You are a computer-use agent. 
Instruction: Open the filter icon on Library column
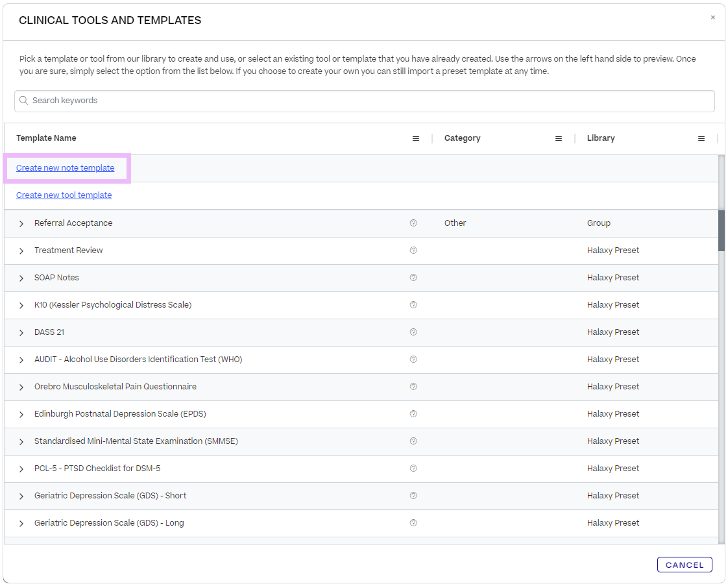click(701, 138)
